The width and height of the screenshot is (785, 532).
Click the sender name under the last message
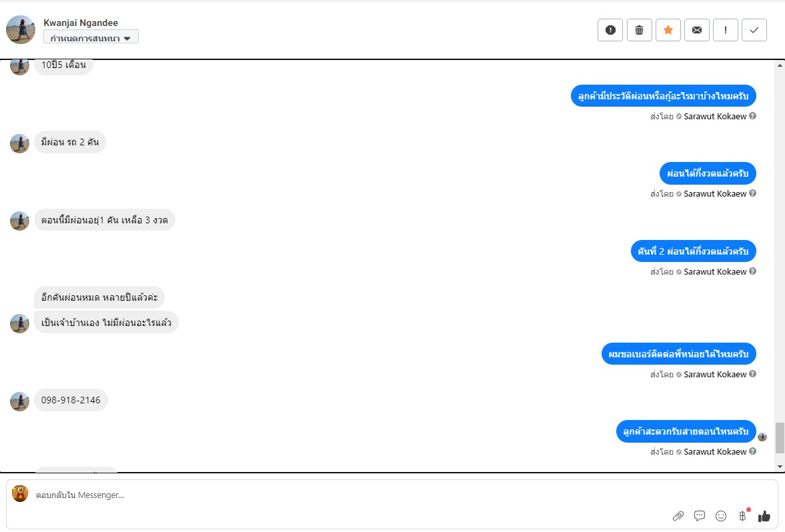(x=715, y=452)
